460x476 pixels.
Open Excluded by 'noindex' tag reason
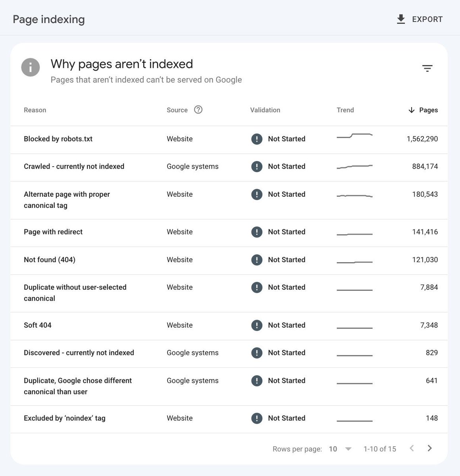65,418
